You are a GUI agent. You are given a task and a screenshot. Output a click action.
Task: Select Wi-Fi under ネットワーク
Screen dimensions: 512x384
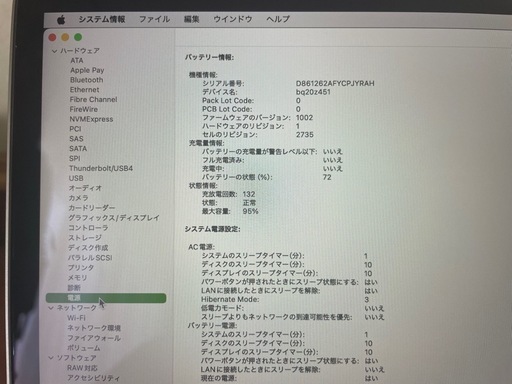pyautogui.click(x=76, y=318)
